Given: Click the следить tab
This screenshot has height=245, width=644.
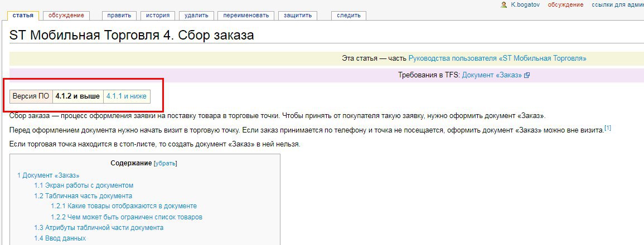Looking at the screenshot, I should click(x=348, y=16).
